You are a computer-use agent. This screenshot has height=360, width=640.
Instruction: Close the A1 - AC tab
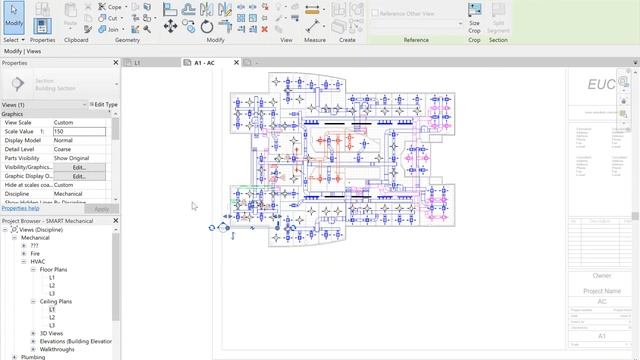(236, 62)
